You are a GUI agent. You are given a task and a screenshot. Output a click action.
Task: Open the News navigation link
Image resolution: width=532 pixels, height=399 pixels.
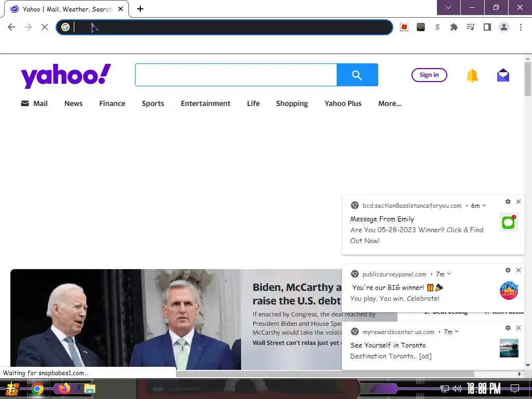pos(73,103)
